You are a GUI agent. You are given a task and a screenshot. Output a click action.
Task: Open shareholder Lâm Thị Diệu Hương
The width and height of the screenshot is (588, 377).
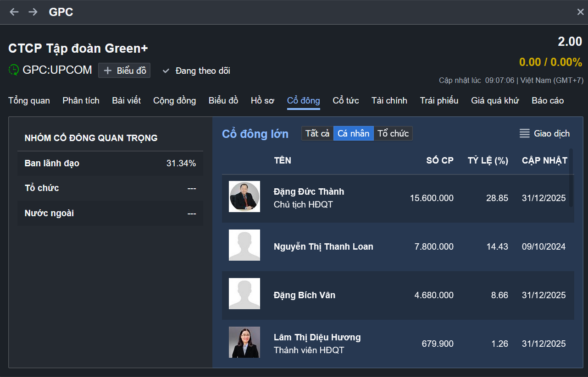point(317,337)
